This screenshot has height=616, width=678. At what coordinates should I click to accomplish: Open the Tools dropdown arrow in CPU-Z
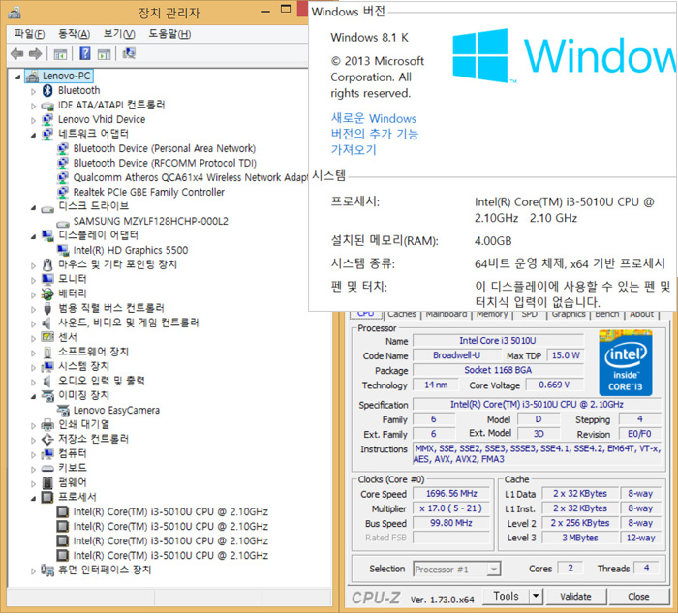coord(536,596)
